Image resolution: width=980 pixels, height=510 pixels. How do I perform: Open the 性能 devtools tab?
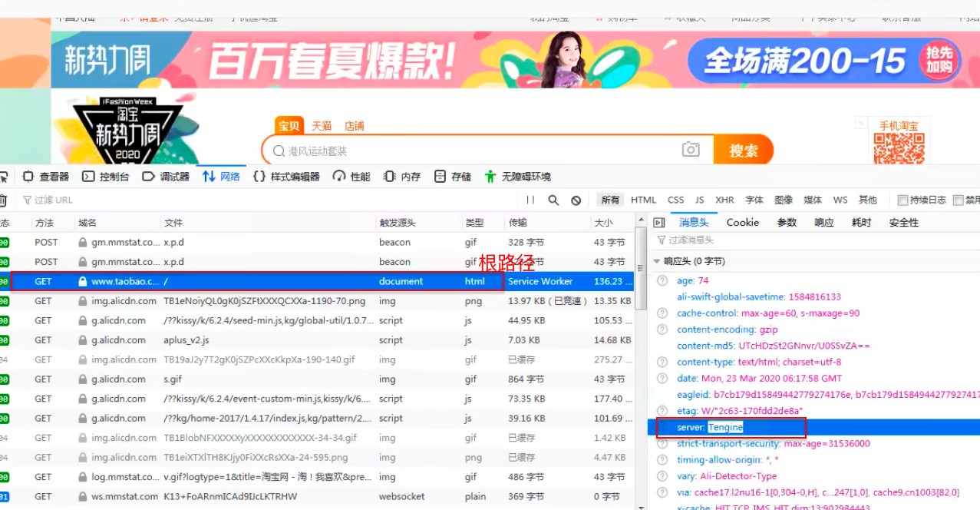point(352,177)
